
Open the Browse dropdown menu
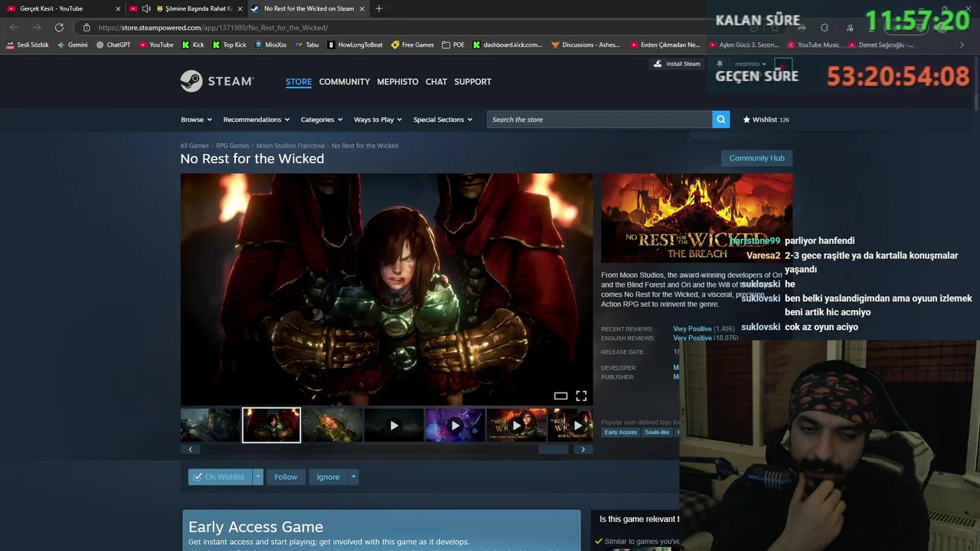tap(196, 119)
